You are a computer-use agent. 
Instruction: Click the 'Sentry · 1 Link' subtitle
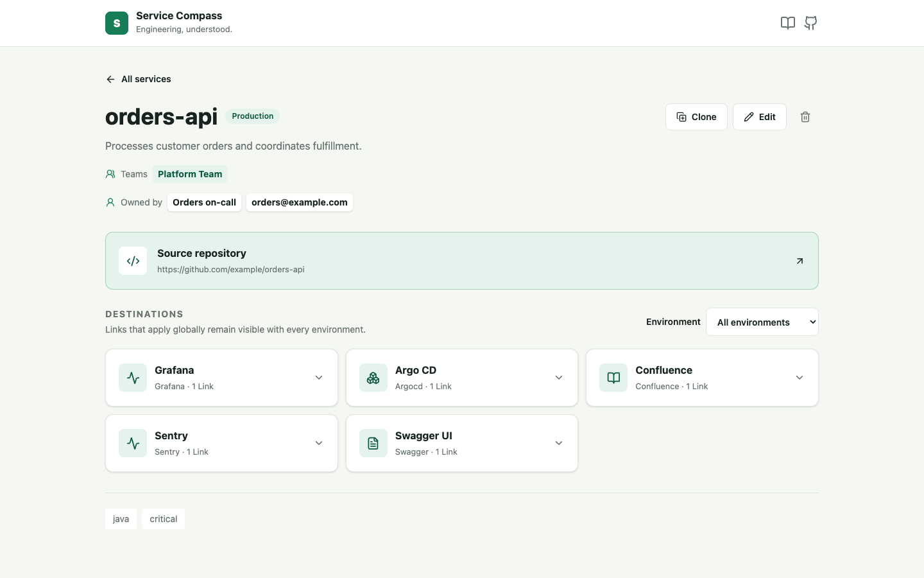click(x=182, y=452)
